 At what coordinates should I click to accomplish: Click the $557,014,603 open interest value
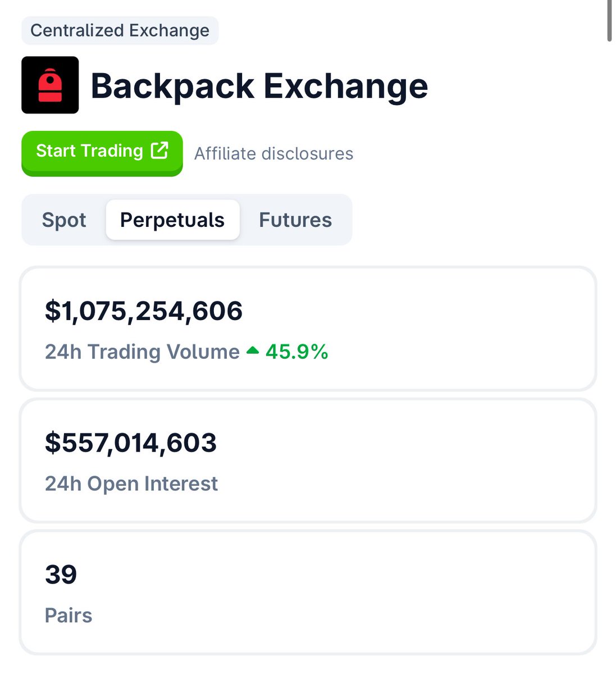(131, 443)
